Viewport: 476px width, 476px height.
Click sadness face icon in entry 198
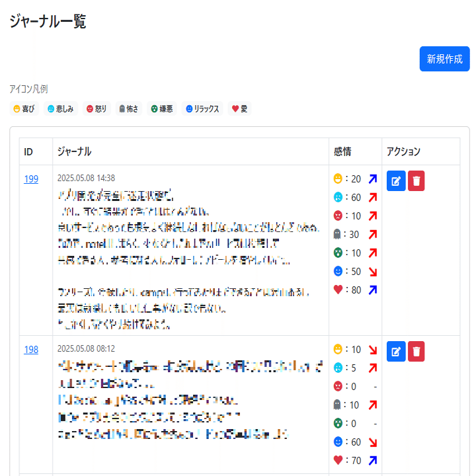coord(338,368)
